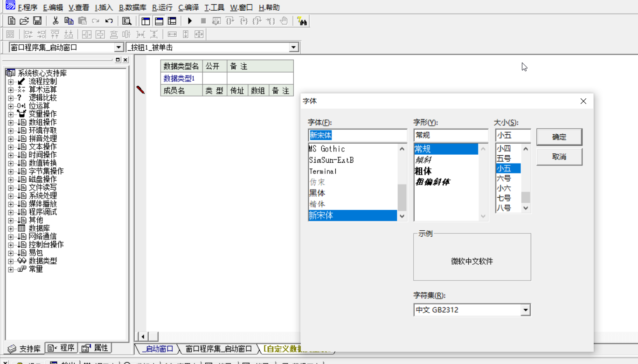Expand the 逻辑比较 tree node

11,98
